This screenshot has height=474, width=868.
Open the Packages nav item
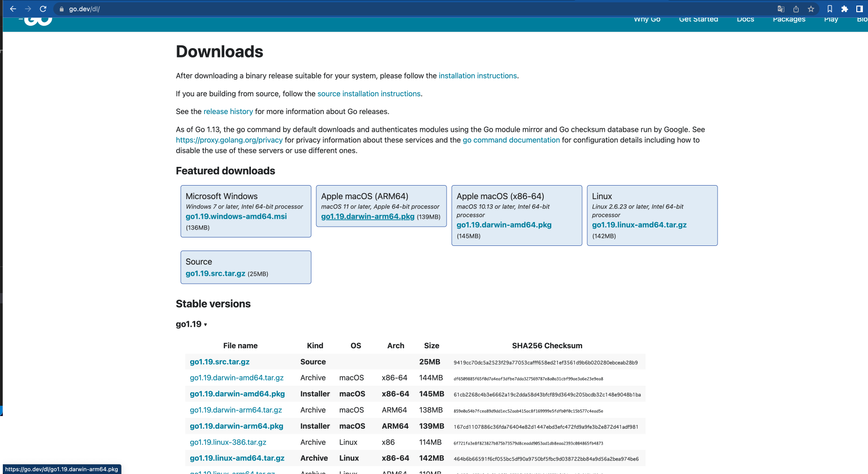tap(789, 20)
